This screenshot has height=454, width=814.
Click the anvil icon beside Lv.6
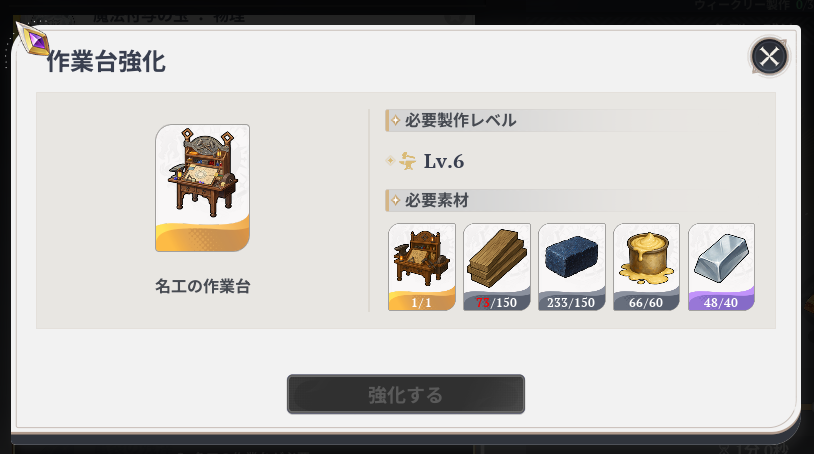click(x=408, y=161)
